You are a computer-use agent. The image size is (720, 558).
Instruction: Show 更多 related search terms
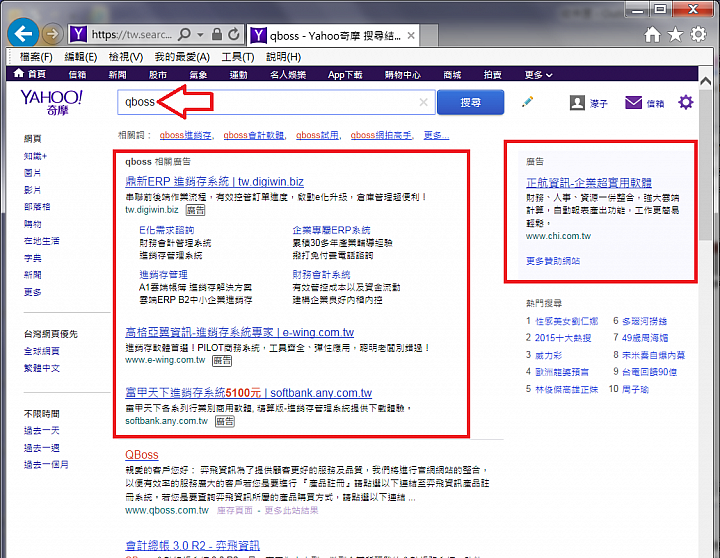point(436,135)
